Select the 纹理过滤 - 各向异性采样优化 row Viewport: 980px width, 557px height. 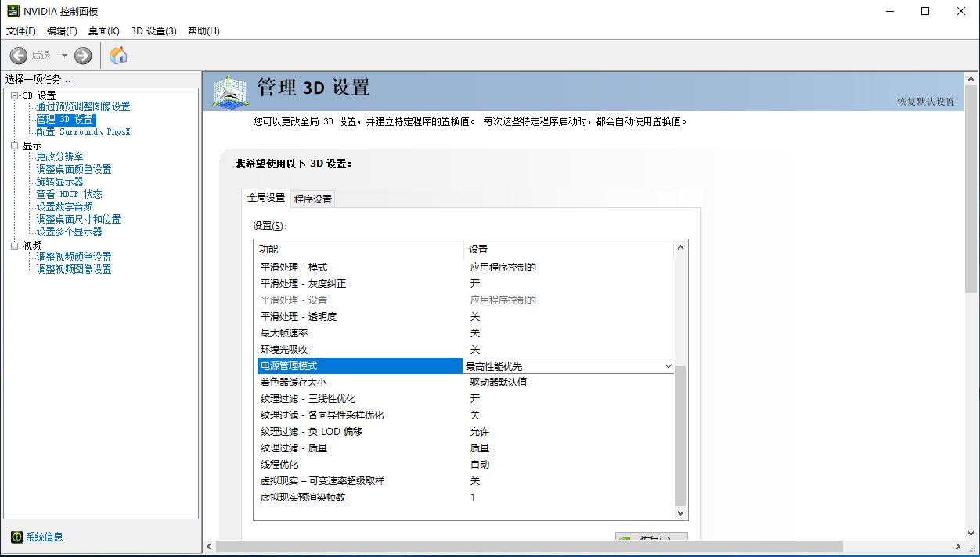pyautogui.click(x=464, y=415)
